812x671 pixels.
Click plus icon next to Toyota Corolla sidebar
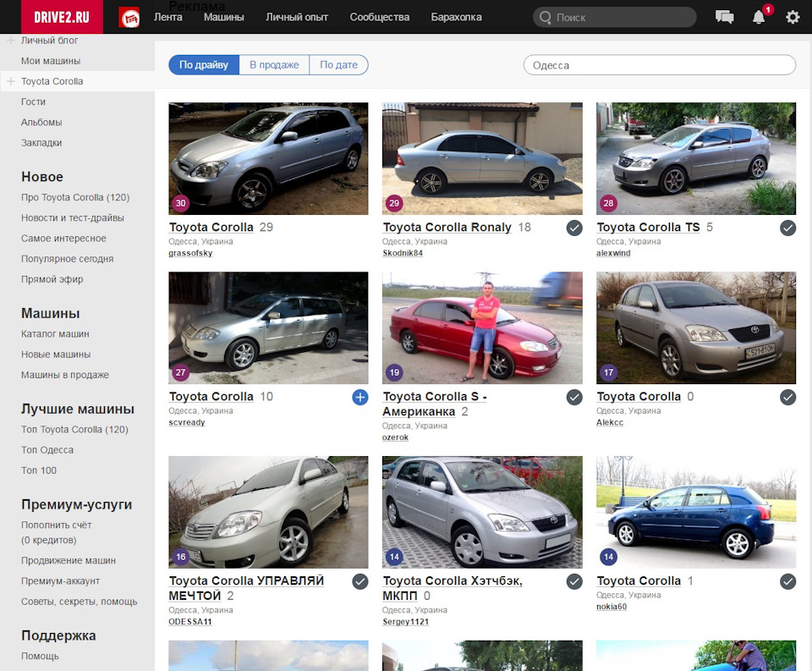pos(10,81)
